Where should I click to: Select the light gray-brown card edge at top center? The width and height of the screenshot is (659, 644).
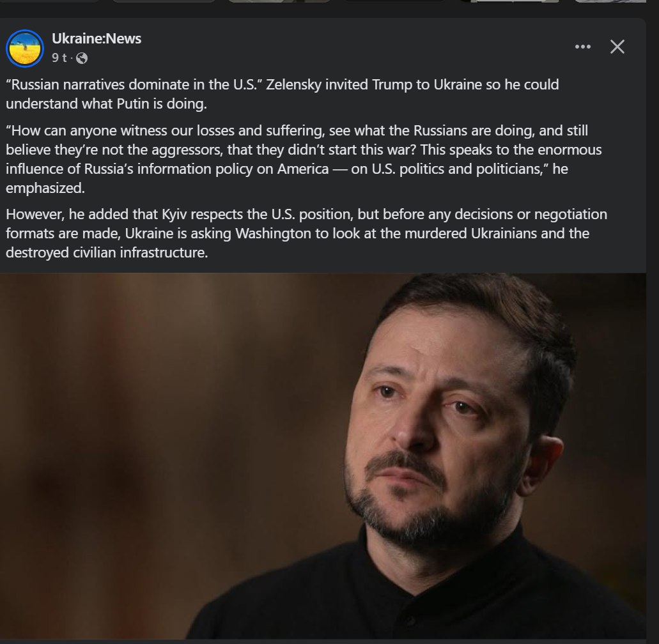tap(279, 1)
